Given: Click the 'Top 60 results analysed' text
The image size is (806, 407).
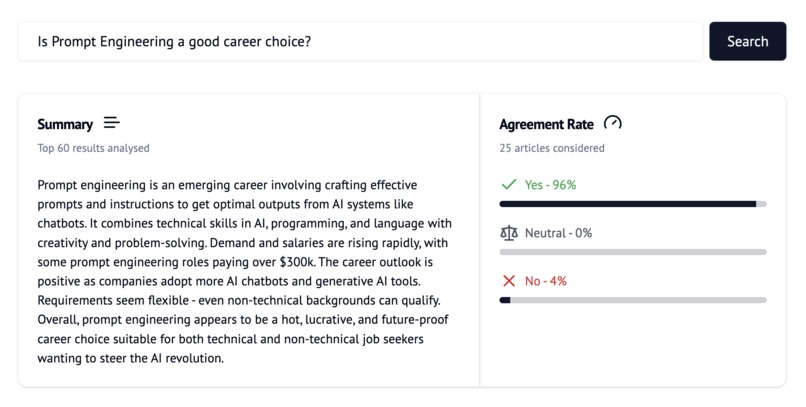Looking at the screenshot, I should 94,148.
